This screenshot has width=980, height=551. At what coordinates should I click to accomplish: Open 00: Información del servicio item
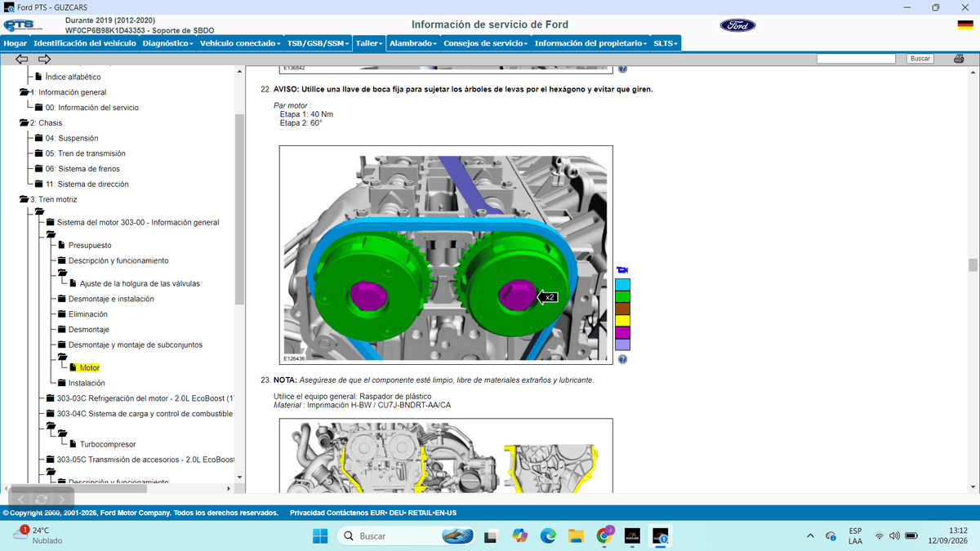click(92, 108)
